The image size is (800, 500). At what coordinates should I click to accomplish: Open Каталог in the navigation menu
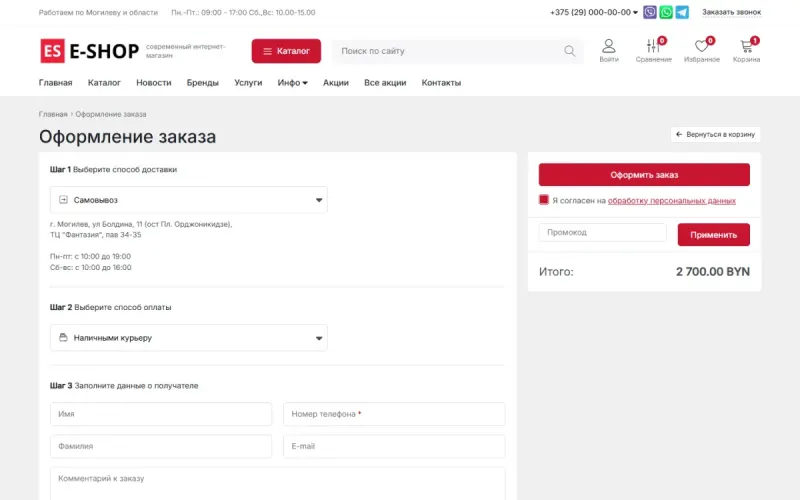[x=104, y=83]
